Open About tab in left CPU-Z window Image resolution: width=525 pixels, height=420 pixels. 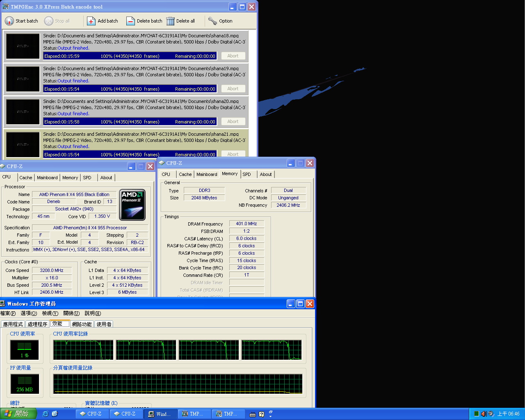pyautogui.click(x=106, y=178)
